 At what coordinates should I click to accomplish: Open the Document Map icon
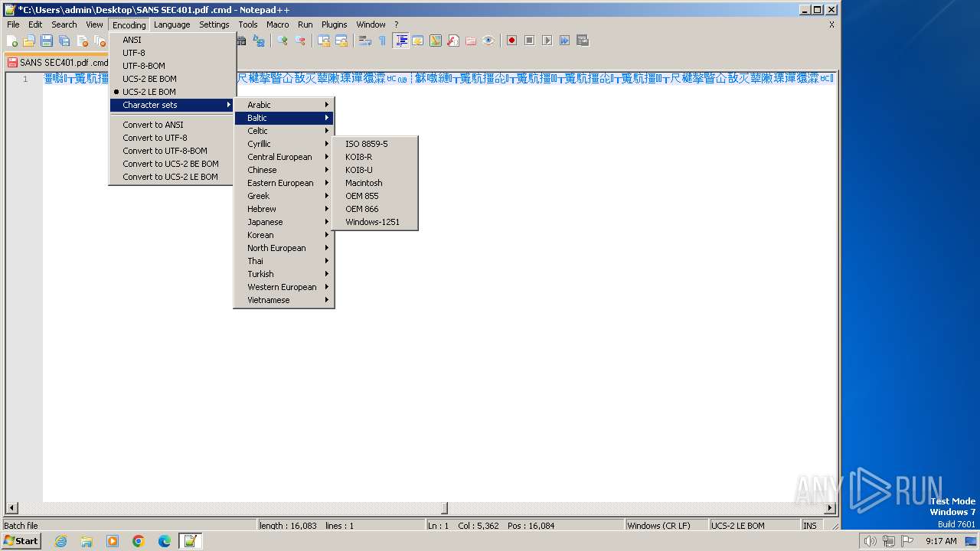click(x=436, y=41)
